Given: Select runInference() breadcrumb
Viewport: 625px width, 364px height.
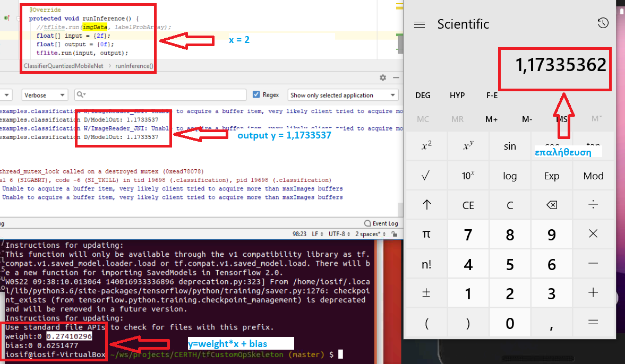Looking at the screenshot, I should pos(134,66).
